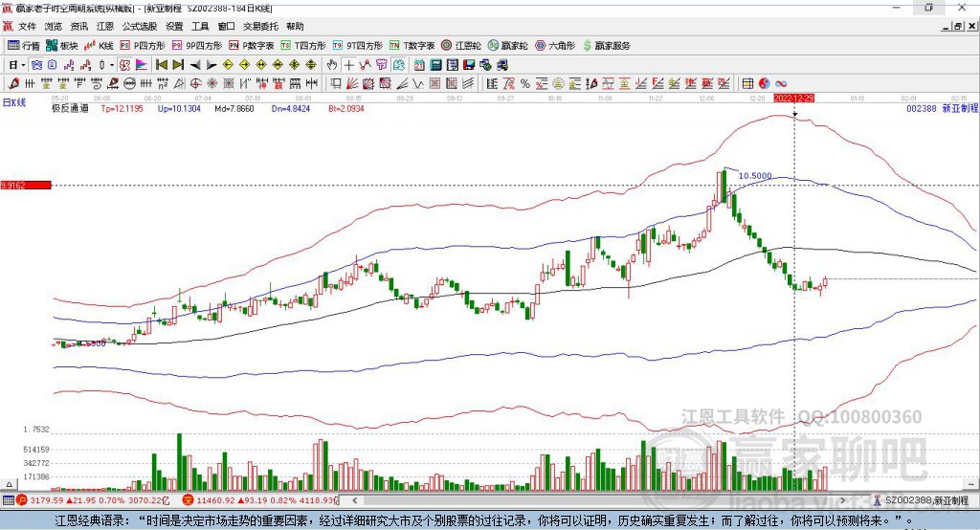This screenshot has width=980, height=530.
Task: Click the percent sign tool icon
Action: pyautogui.click(x=525, y=83)
